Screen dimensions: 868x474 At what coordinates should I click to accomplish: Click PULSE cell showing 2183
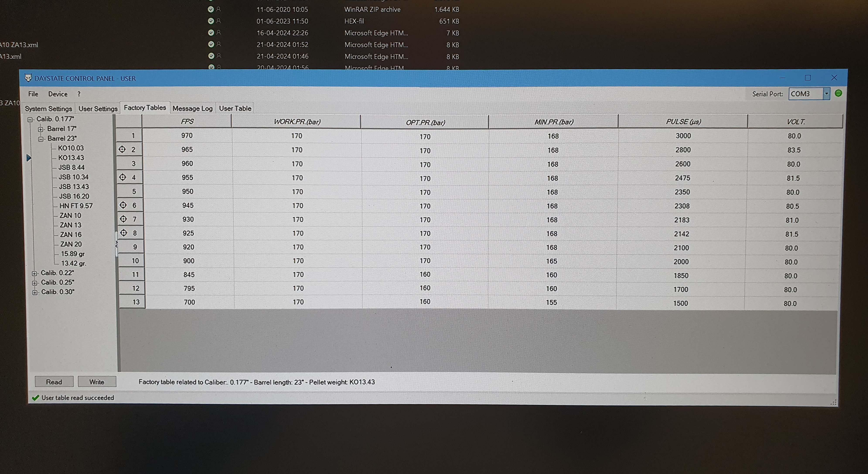(x=682, y=220)
